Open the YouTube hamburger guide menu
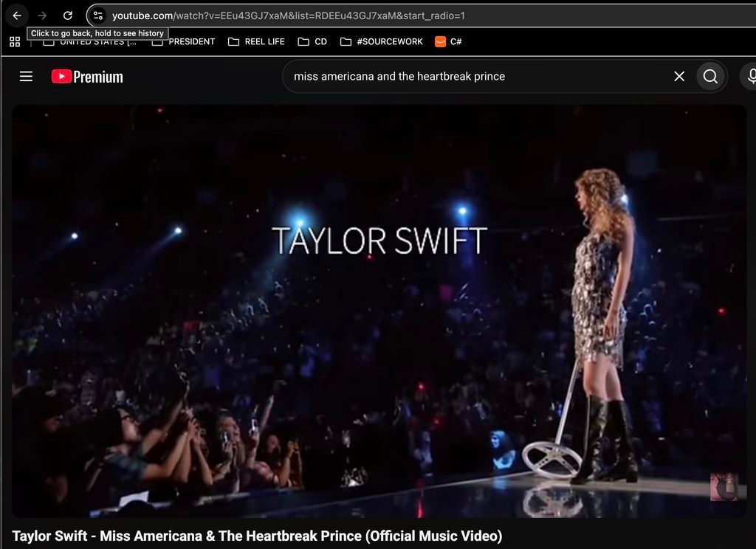Image resolution: width=756 pixels, height=549 pixels. click(x=26, y=76)
